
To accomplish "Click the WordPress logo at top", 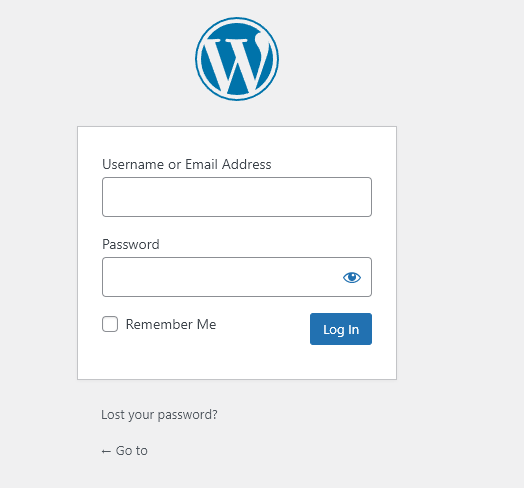I will (x=237, y=59).
